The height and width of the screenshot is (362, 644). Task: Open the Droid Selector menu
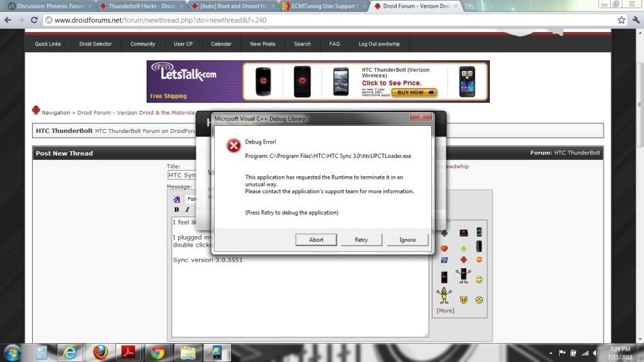(95, 44)
